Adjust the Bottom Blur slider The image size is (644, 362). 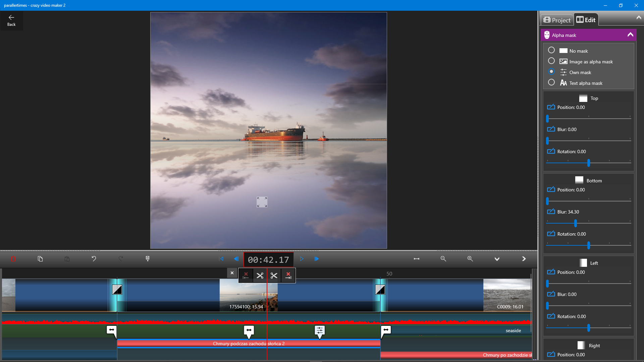click(575, 223)
